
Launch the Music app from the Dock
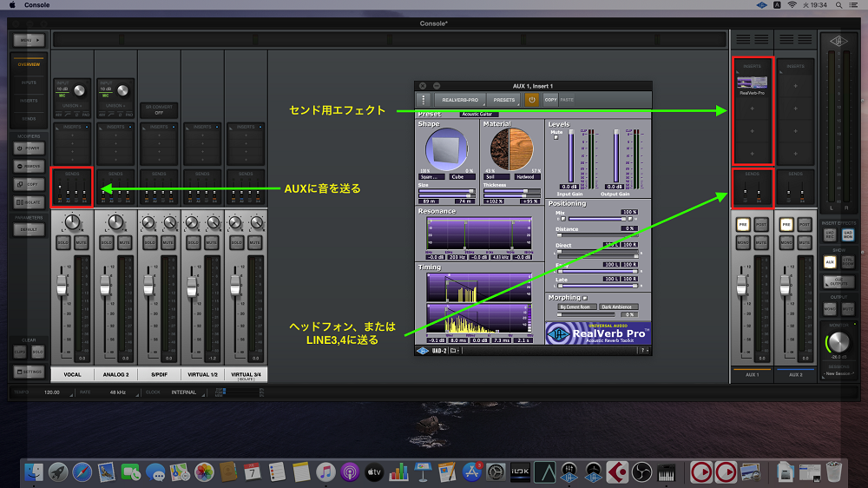click(325, 472)
